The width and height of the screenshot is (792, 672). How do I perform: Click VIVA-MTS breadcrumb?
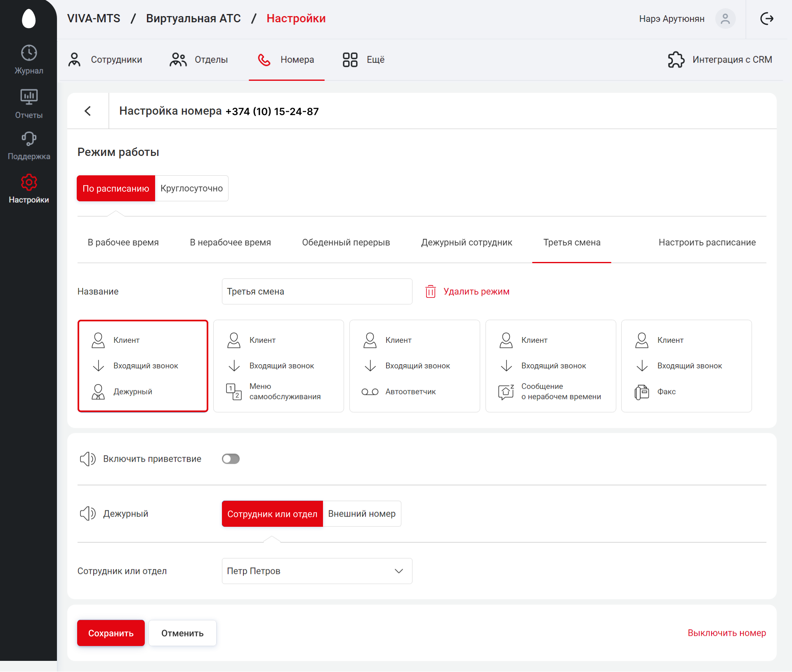pyautogui.click(x=94, y=19)
